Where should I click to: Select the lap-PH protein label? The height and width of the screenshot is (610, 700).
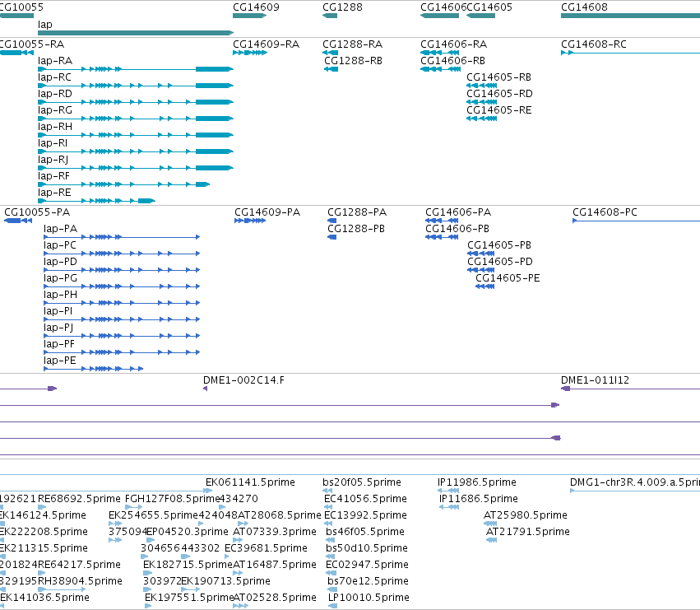tap(60, 295)
